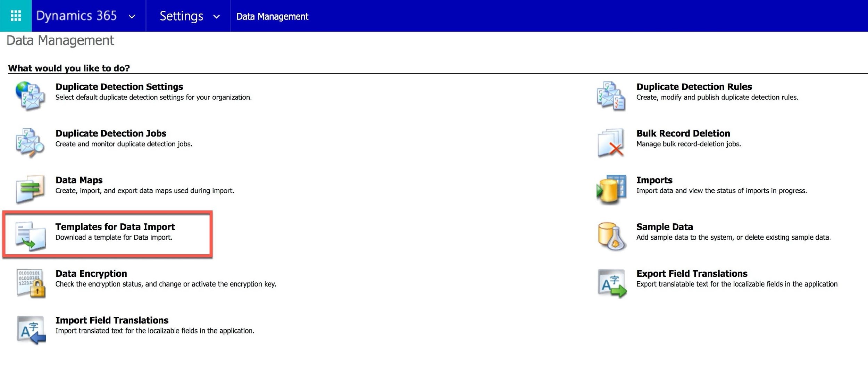
Task: Click the Imports database icon
Action: (x=611, y=189)
